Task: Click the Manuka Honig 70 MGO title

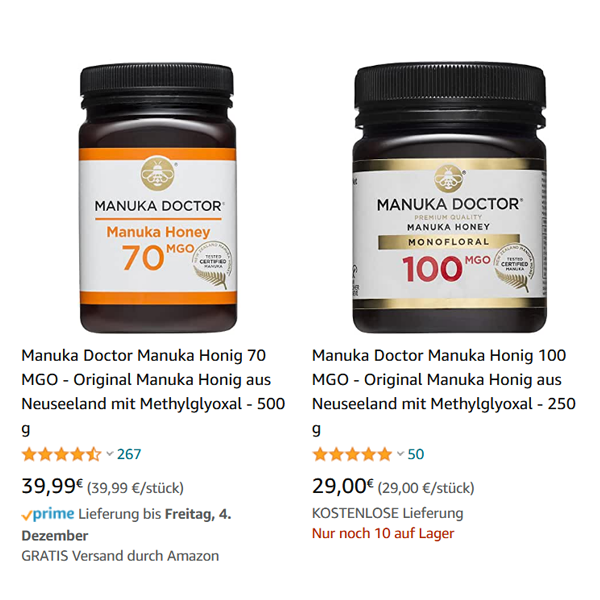Action: pos(153,391)
